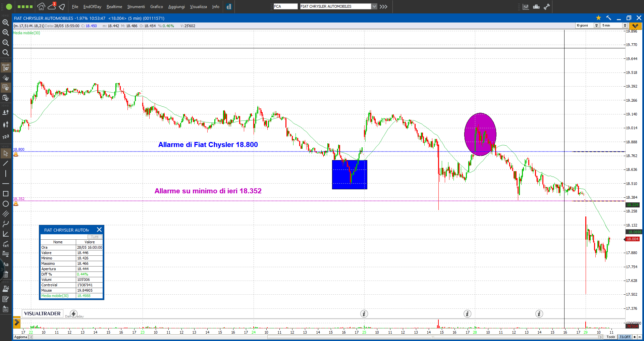Click the zoom in magnifier with plus
Viewport: 644px width, 341px height.
click(6, 33)
